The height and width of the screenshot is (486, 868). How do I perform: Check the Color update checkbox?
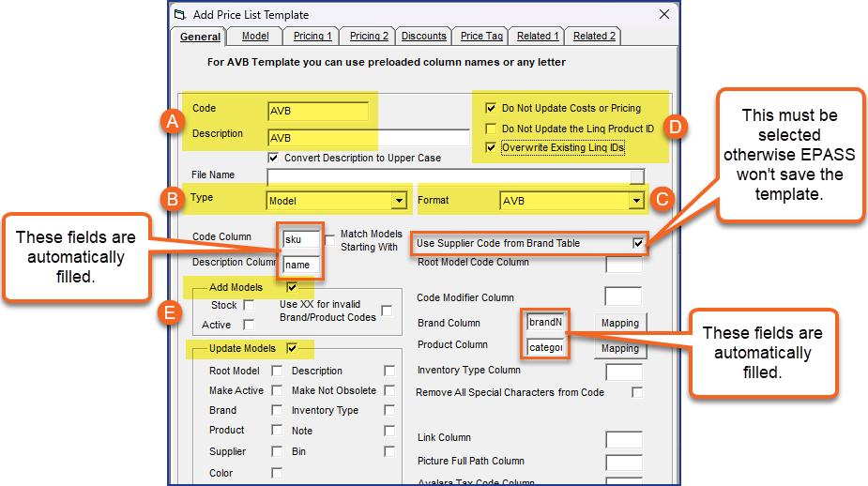(x=277, y=473)
